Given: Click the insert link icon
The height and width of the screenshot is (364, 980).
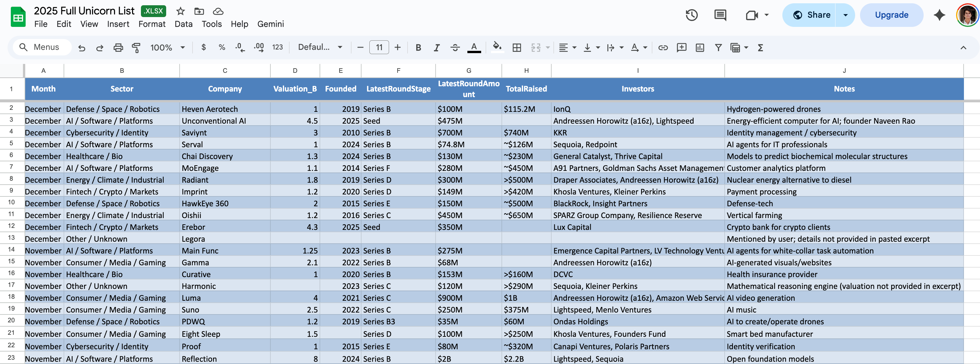Looking at the screenshot, I should pyautogui.click(x=663, y=48).
